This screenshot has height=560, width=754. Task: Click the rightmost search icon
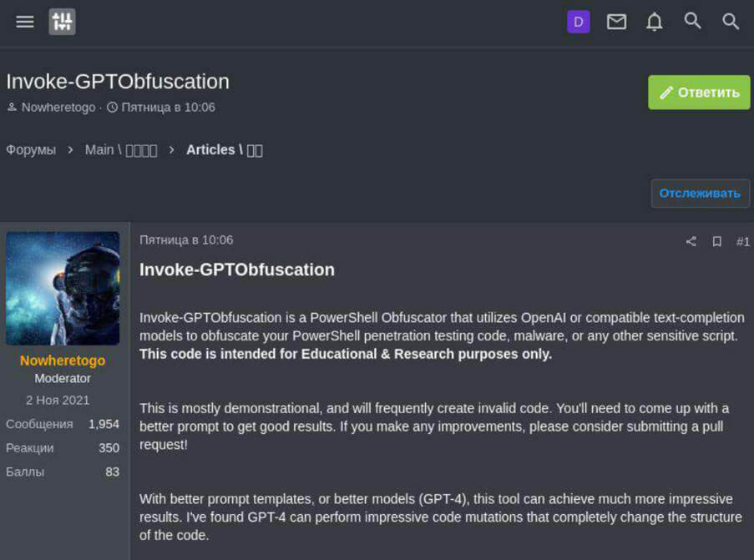pos(731,22)
